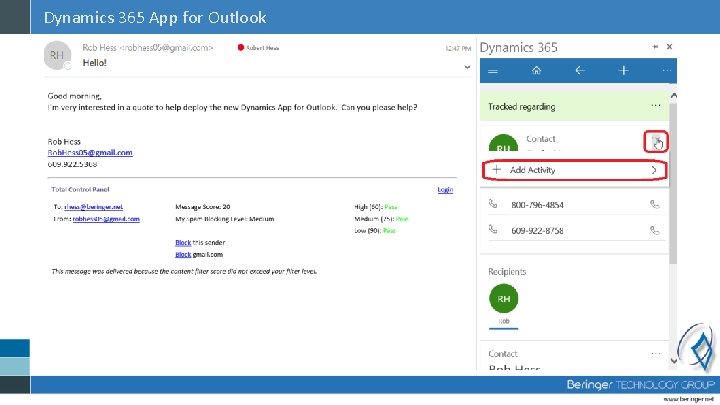720x405 pixels.
Task: Open Tracked regarding ellipsis menu
Action: point(656,106)
